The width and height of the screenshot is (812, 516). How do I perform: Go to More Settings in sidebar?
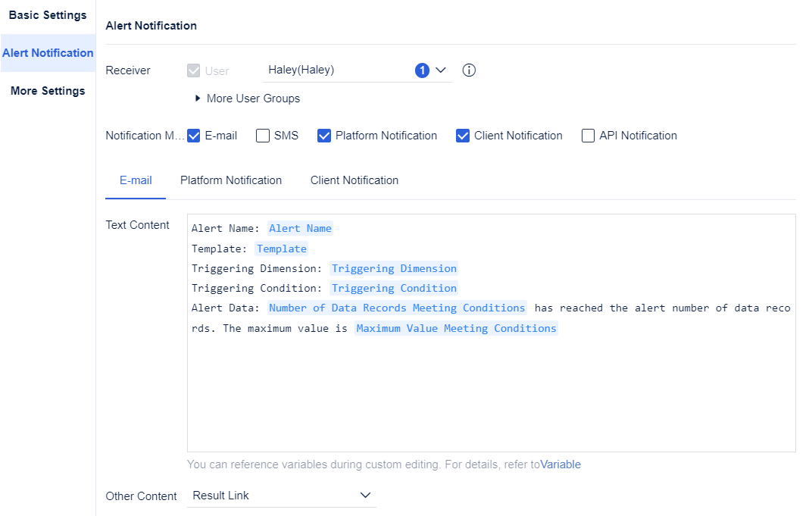click(48, 91)
